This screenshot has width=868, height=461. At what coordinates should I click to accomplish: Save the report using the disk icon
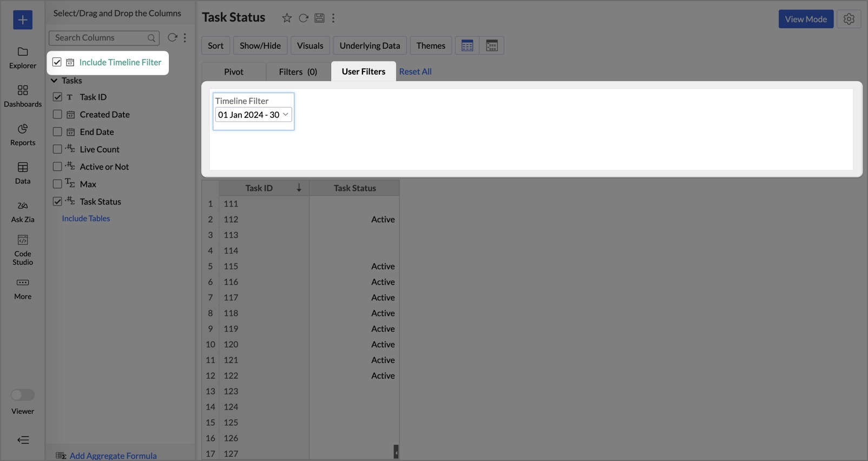point(319,18)
